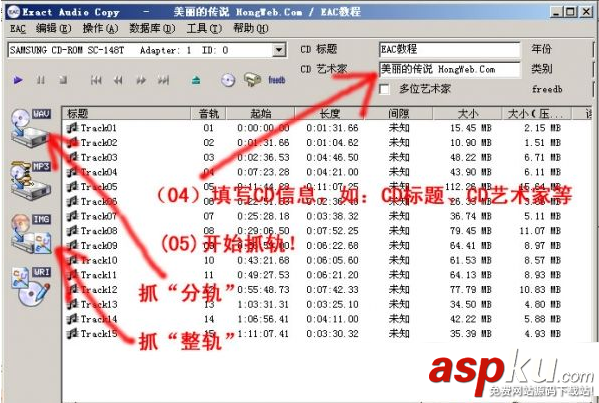The width and height of the screenshot is (599, 403).
Task: Click the fast forward button
Action: coord(141,80)
